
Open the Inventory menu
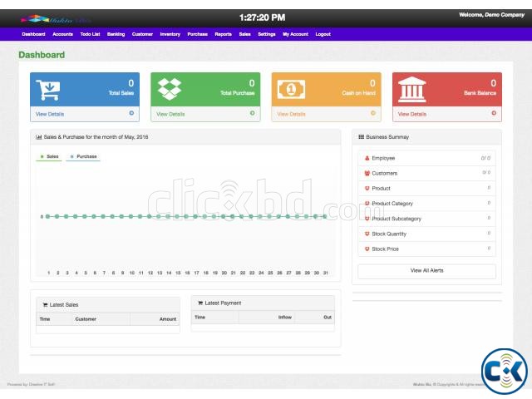tap(170, 34)
